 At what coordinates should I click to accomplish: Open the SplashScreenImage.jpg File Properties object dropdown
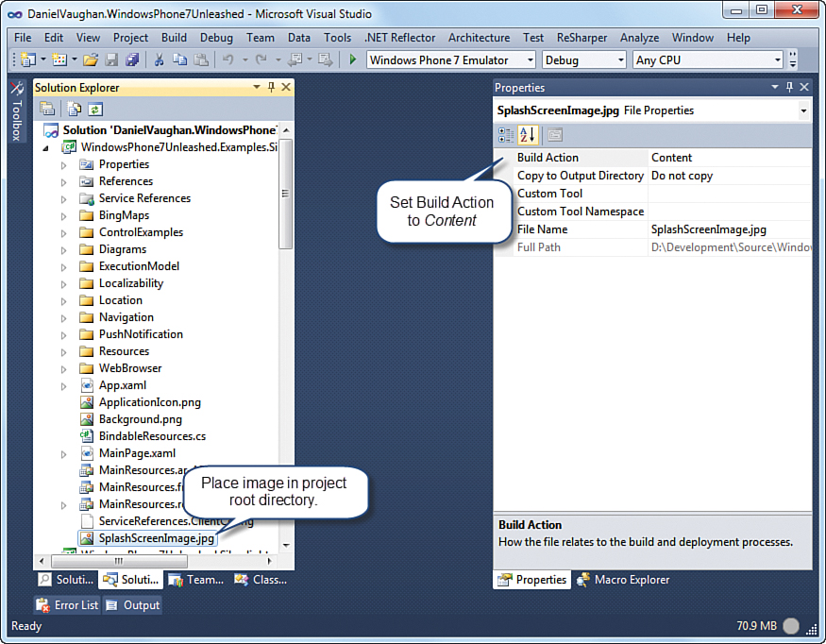803,110
